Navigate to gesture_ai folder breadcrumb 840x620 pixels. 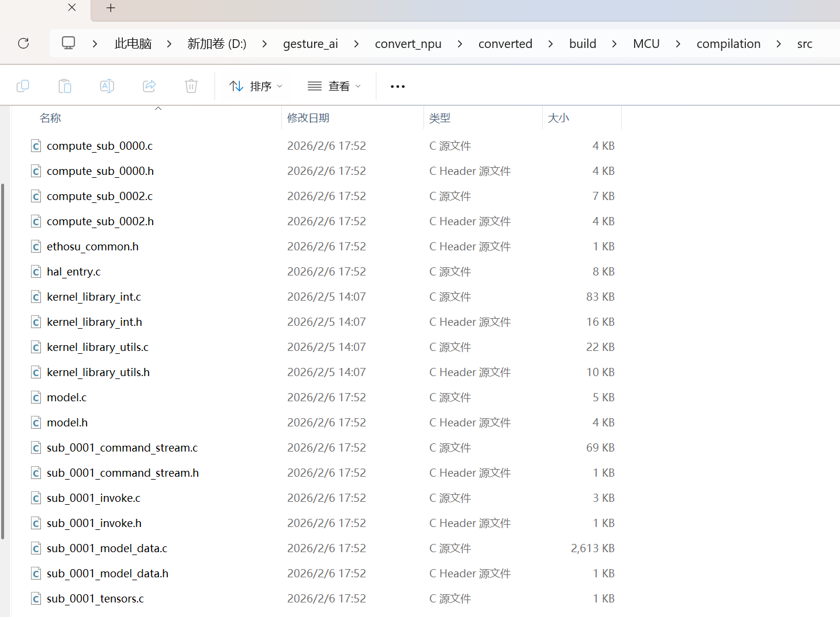coord(311,44)
